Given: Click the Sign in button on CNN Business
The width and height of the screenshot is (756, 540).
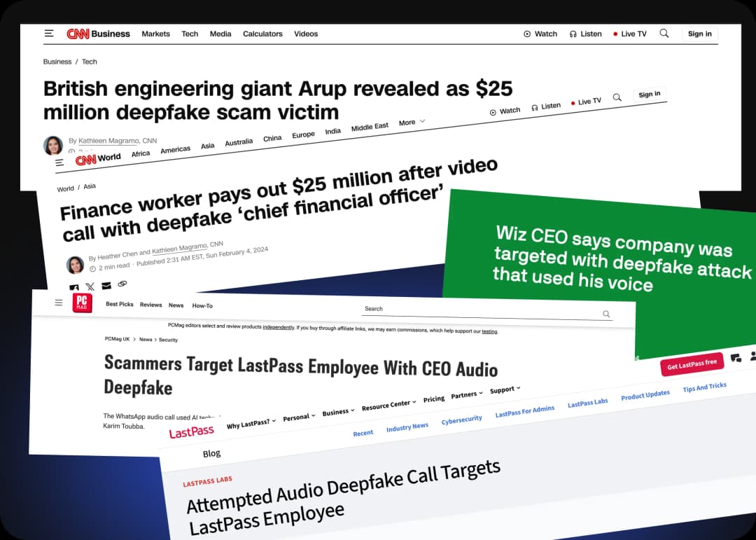Looking at the screenshot, I should 699,34.
